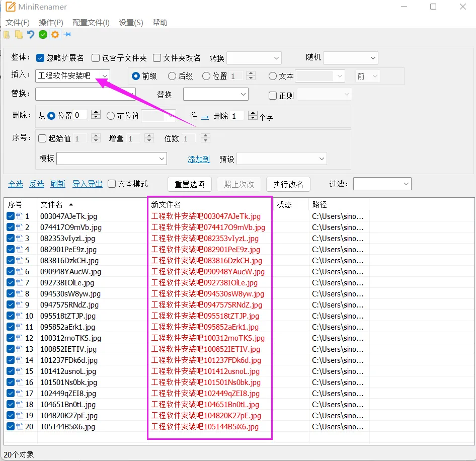Enable the 文件夹改名 checkbox
476x461 pixels.
click(157, 58)
